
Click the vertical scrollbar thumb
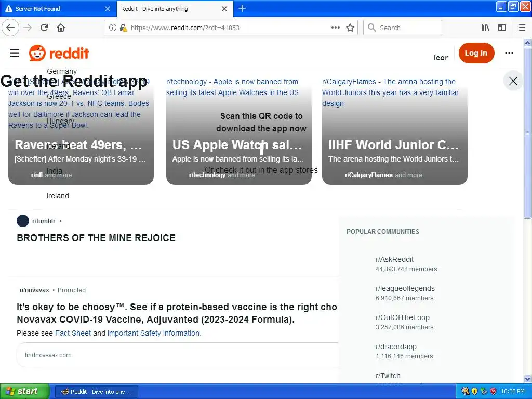tap(527, 132)
